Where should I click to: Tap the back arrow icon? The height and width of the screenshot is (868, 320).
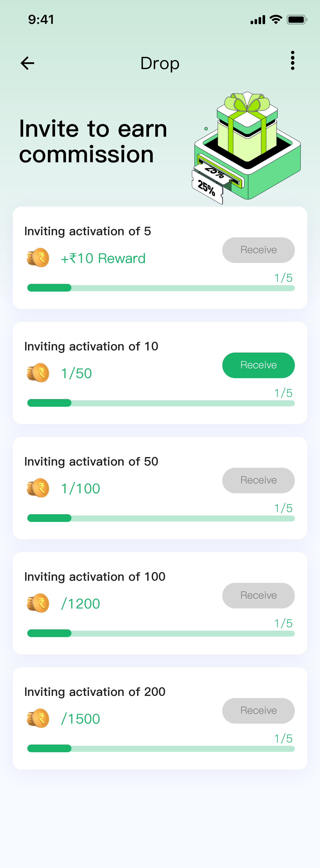pos(27,63)
